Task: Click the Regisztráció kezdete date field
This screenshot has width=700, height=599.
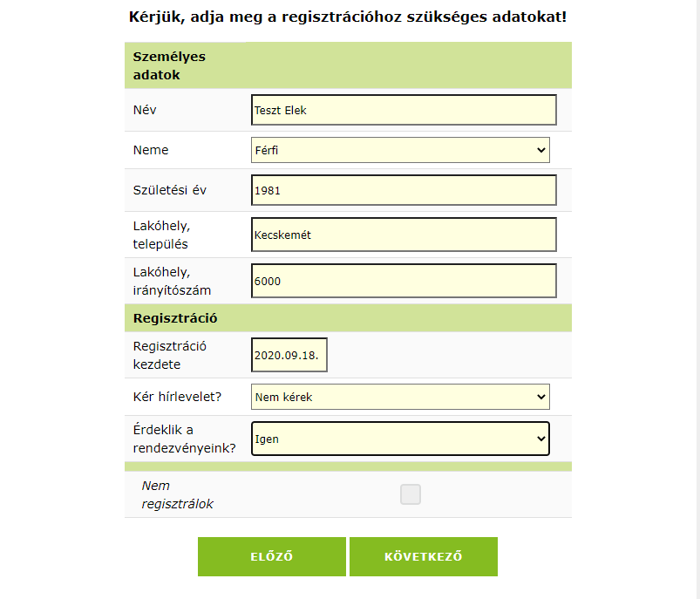Action: coord(289,355)
